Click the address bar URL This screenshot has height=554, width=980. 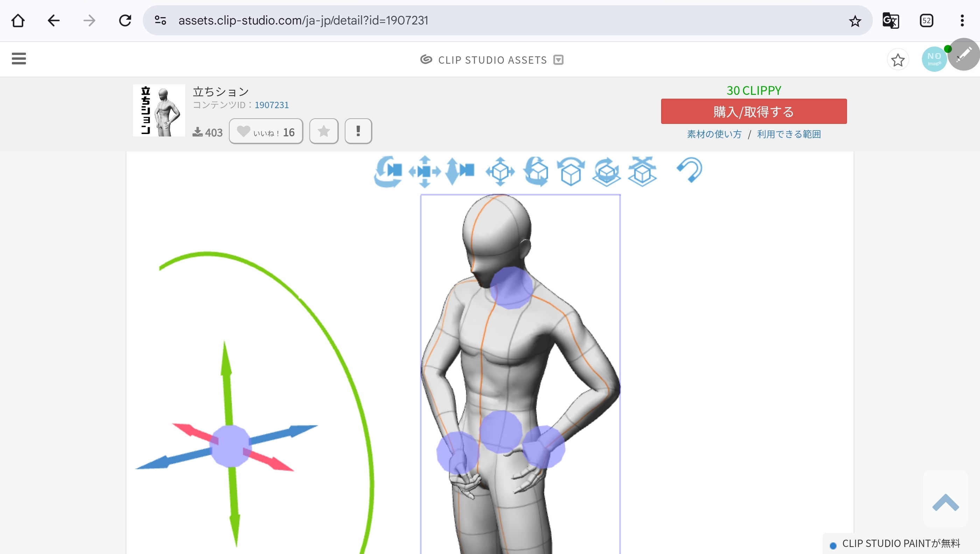pyautogui.click(x=303, y=21)
